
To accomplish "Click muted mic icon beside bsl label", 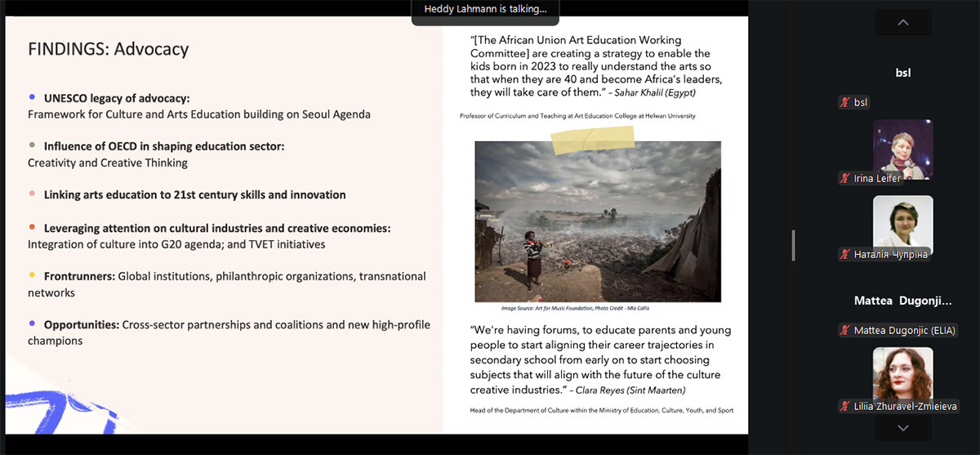I will pos(845,102).
